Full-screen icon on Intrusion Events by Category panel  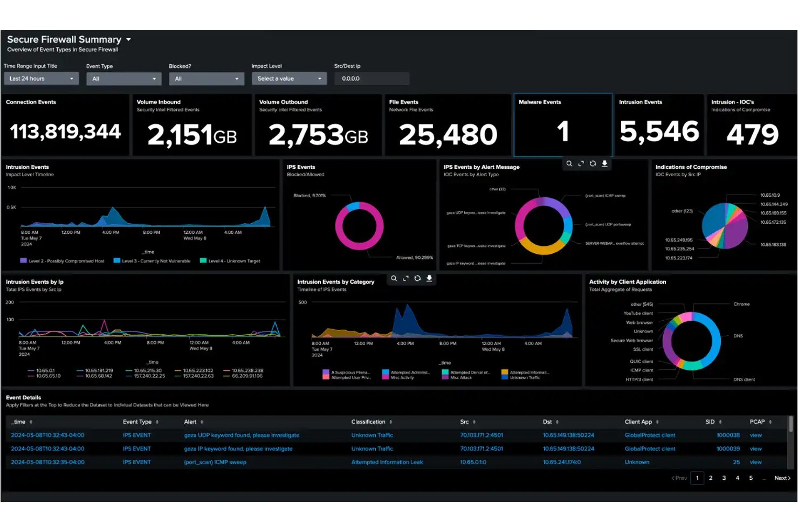tap(405, 278)
